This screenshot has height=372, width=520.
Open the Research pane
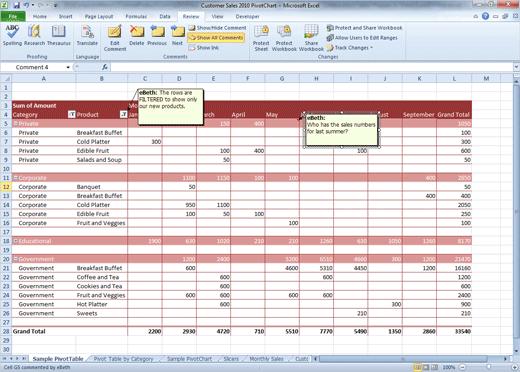(34, 35)
